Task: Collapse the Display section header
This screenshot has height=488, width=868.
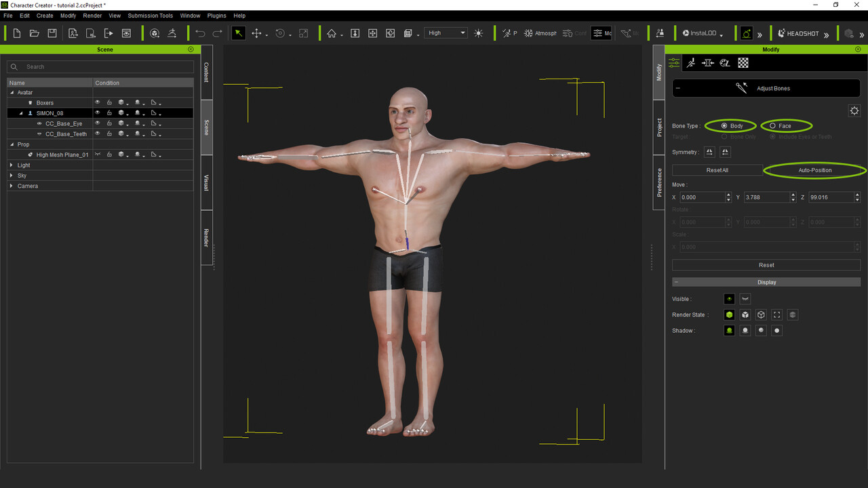Action: [677, 282]
